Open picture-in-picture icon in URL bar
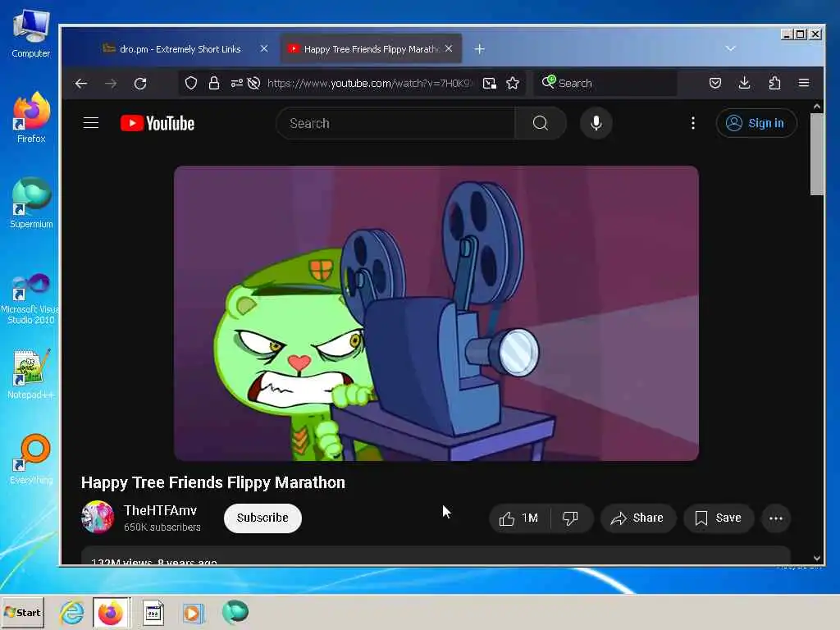The image size is (840, 630). pyautogui.click(x=489, y=83)
